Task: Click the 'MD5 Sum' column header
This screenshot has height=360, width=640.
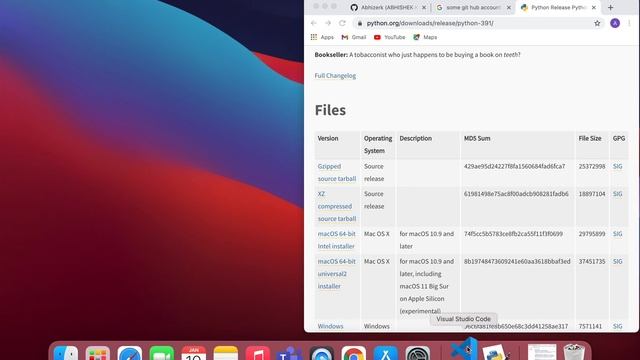Action: point(477,138)
